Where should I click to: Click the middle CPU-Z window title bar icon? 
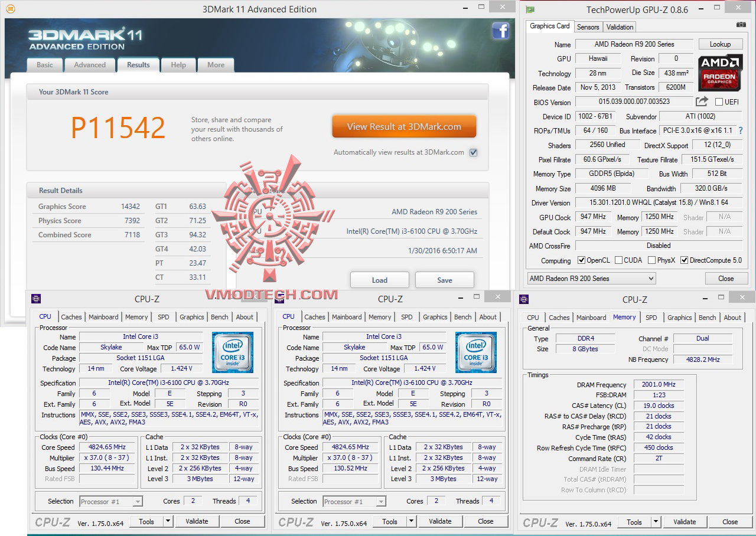tap(280, 299)
